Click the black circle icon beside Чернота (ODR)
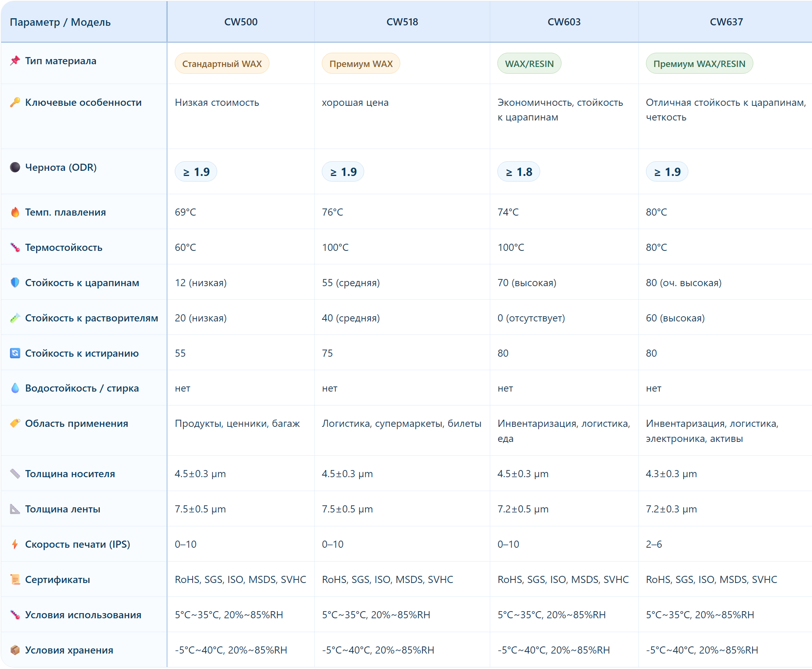This screenshot has height=669, width=812. [x=15, y=167]
